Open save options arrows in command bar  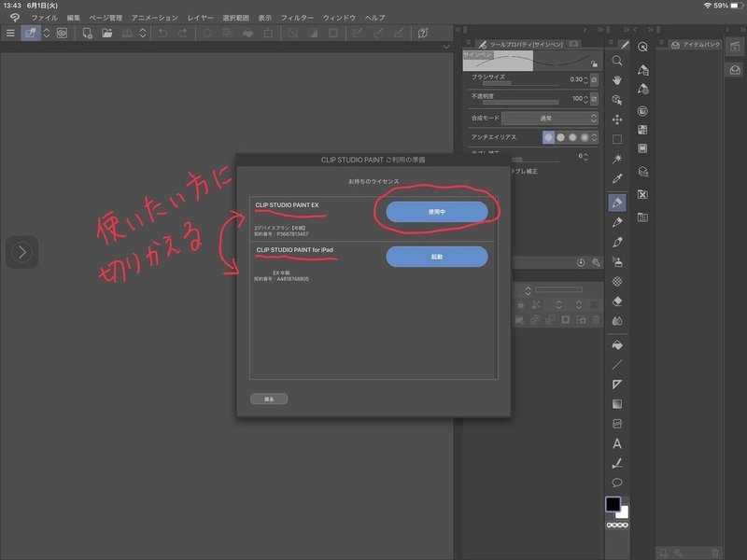tap(143, 33)
